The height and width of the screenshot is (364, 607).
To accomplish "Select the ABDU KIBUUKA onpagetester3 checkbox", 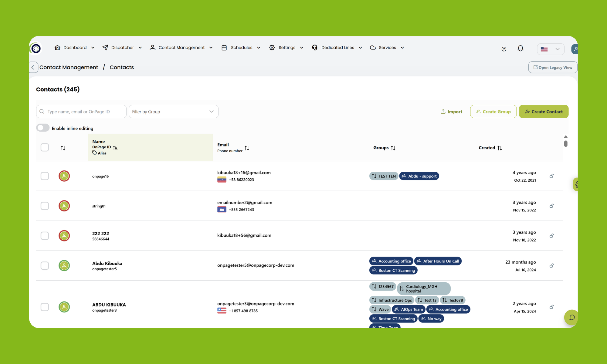I will pyautogui.click(x=45, y=307).
